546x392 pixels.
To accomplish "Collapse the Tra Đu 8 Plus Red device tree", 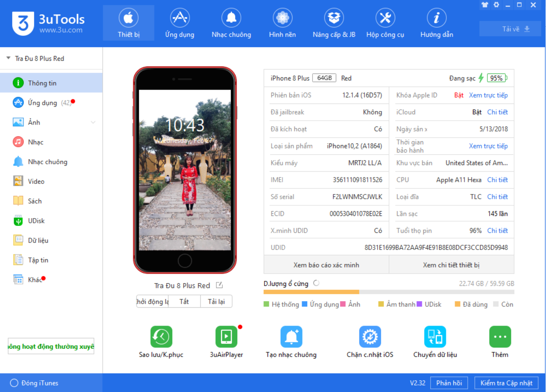I will (x=8, y=58).
